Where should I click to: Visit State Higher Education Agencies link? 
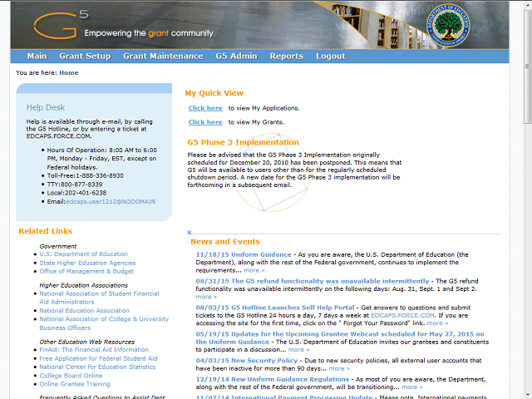(87, 263)
